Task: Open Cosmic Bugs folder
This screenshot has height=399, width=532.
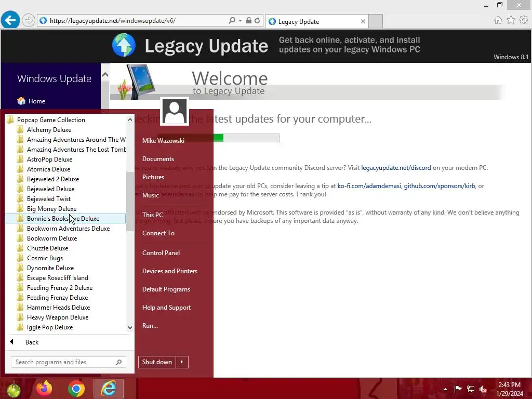Action: [x=65, y=258]
